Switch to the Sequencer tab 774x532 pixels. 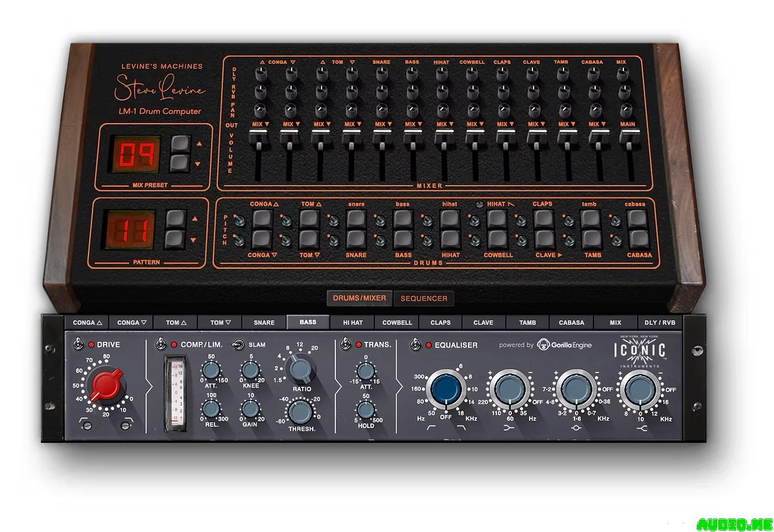(x=423, y=298)
